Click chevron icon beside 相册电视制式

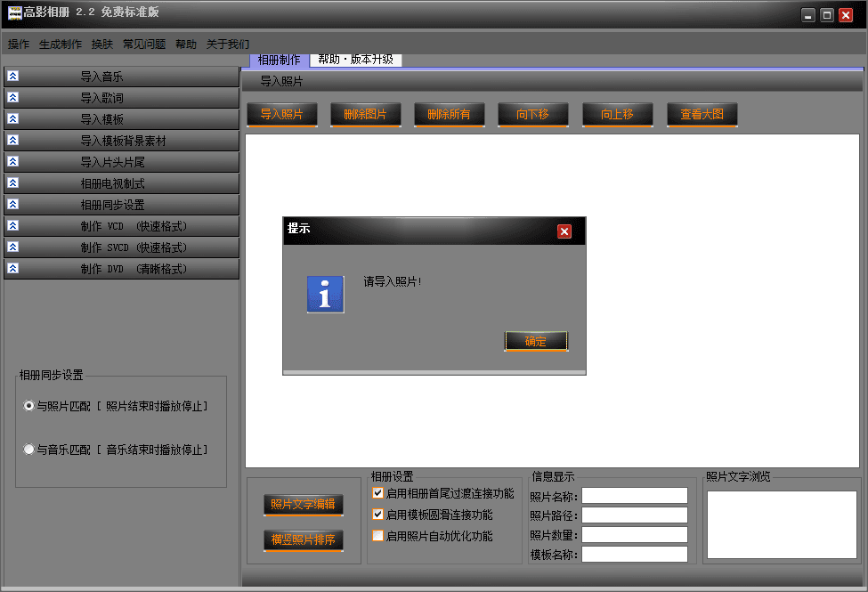click(12, 183)
